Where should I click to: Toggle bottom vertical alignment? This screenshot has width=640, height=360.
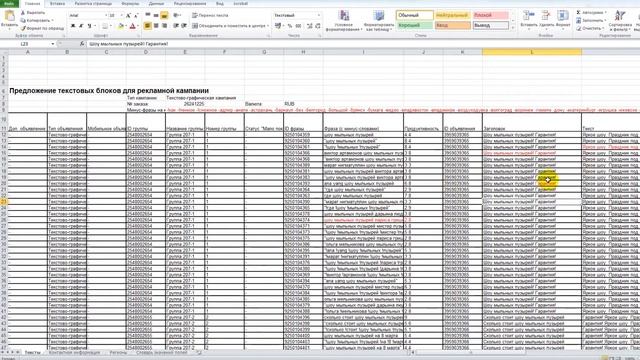pos(164,16)
